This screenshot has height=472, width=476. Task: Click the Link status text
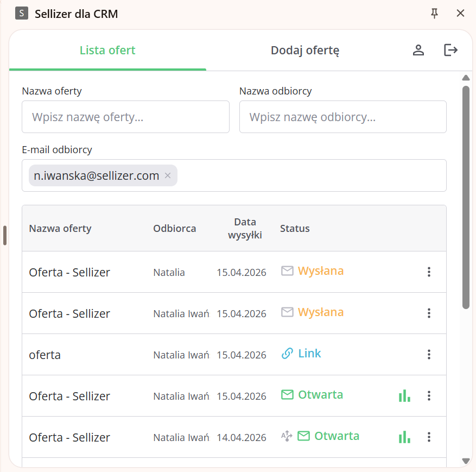pyautogui.click(x=309, y=354)
